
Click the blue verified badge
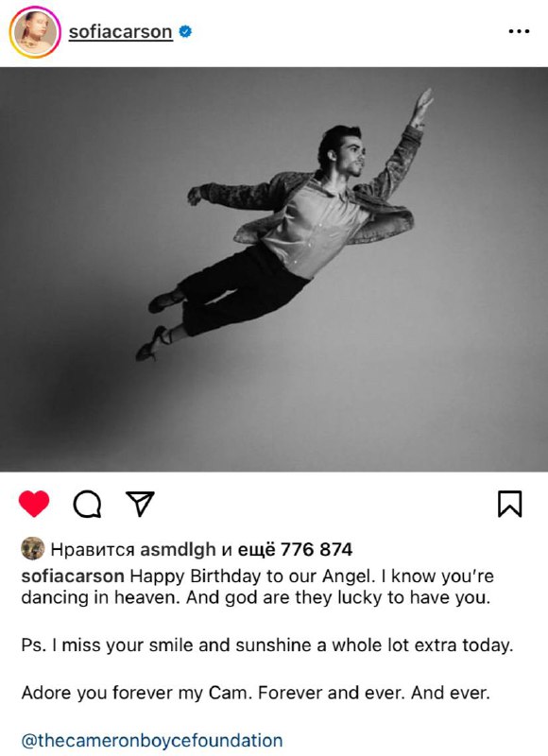[185, 32]
